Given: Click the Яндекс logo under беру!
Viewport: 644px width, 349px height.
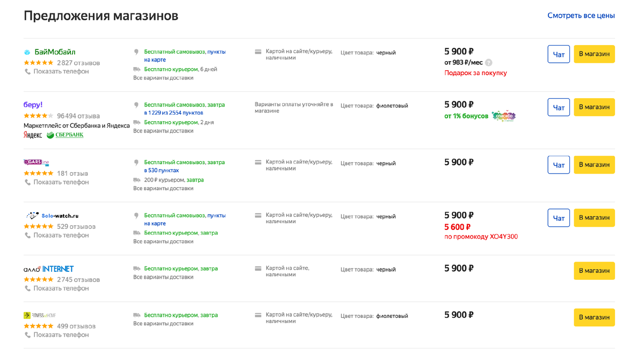Looking at the screenshot, I should click(33, 135).
